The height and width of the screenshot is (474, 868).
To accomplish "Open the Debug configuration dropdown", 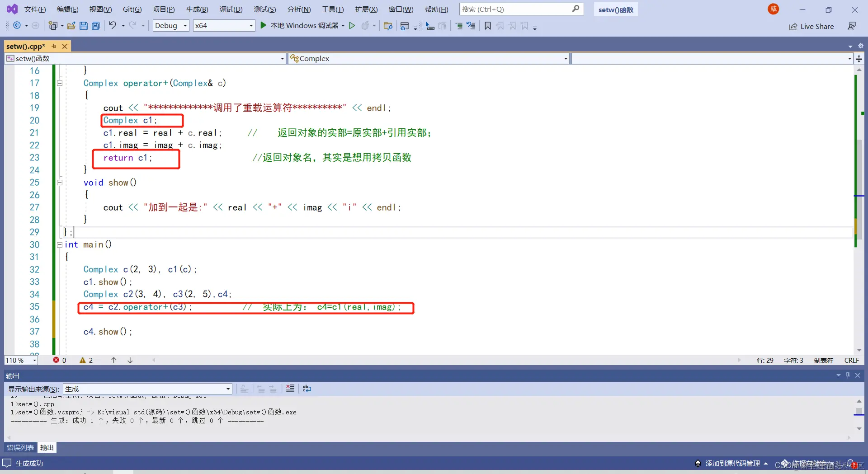I will 171,26.
